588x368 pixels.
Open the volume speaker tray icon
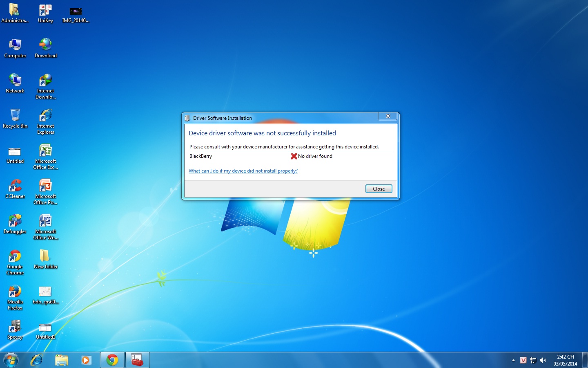543,360
